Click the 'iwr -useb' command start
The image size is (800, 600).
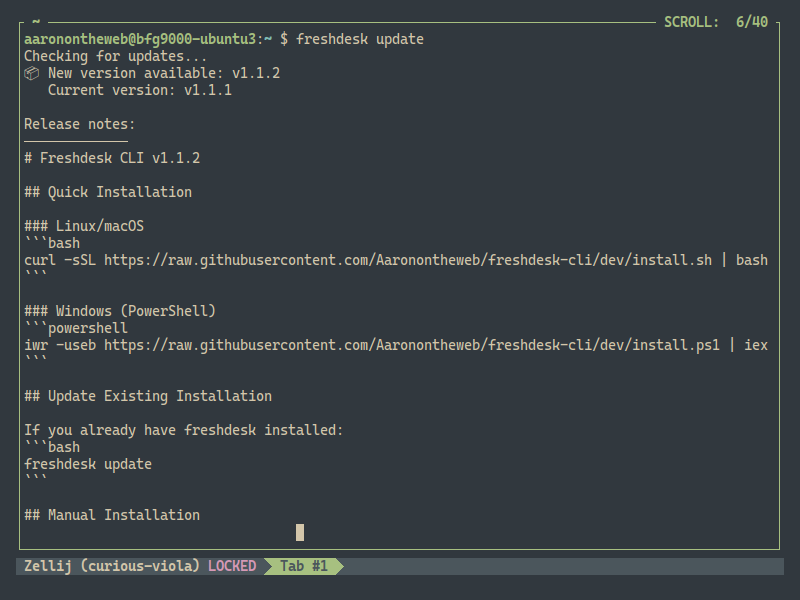[x=60, y=345]
